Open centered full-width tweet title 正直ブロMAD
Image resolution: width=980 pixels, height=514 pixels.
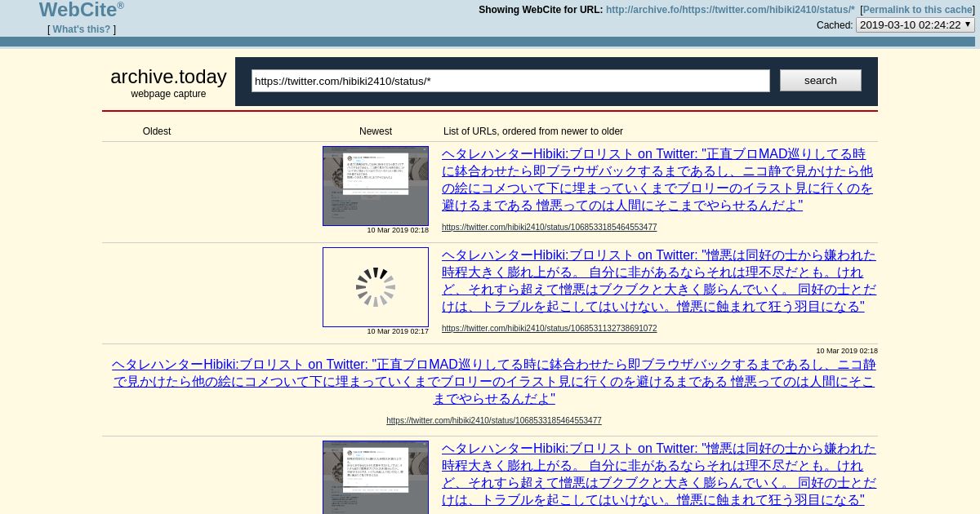pos(494,382)
